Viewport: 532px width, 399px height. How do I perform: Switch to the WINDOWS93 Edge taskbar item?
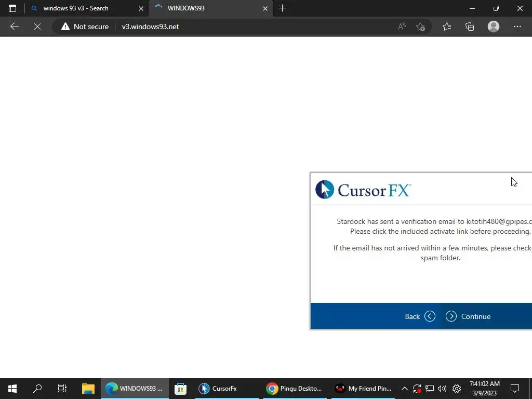point(135,389)
